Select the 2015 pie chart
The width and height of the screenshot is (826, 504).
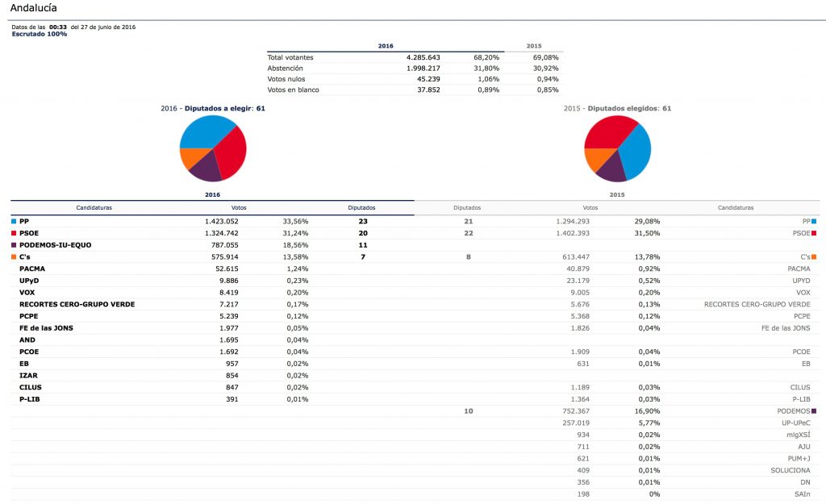[x=617, y=148]
